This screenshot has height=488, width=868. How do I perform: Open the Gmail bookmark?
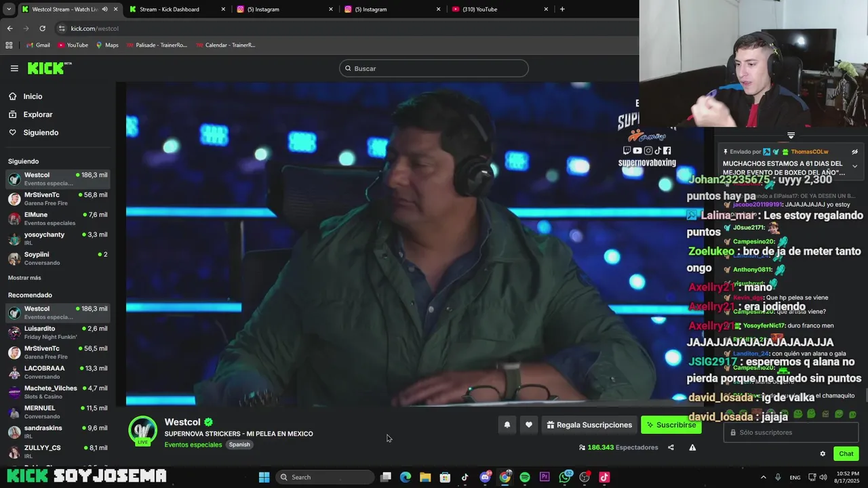38,45
